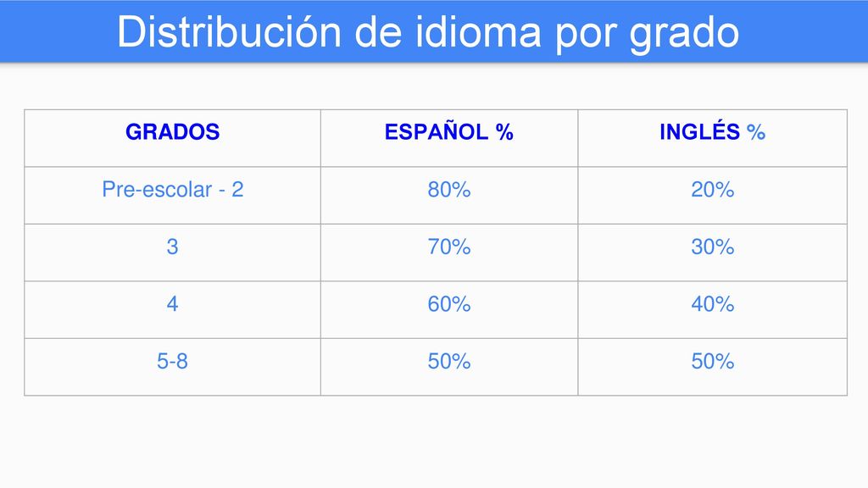Screen dimensions: 868x488
Task: Click the 50% cell under ESPAÑOL
Action: [449, 367]
